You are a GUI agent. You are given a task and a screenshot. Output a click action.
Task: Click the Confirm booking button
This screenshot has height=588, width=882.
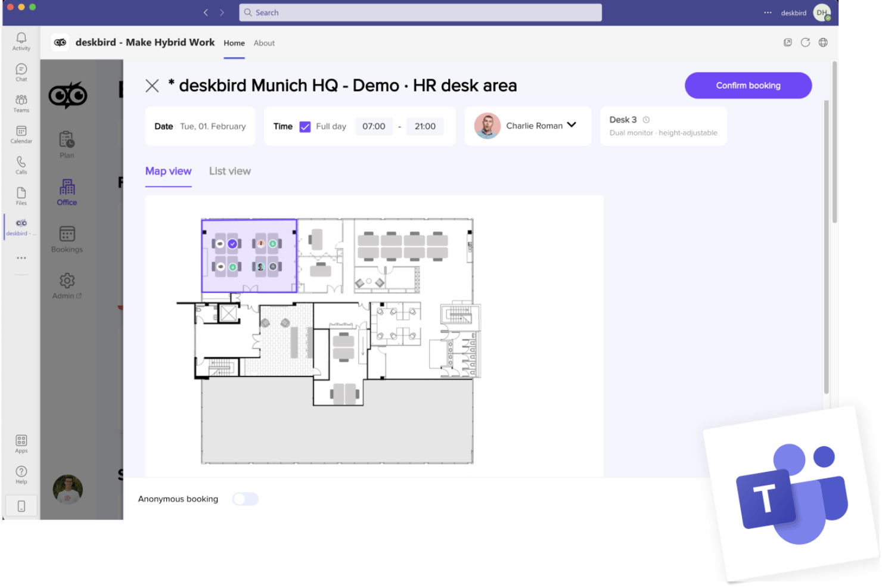coord(748,86)
